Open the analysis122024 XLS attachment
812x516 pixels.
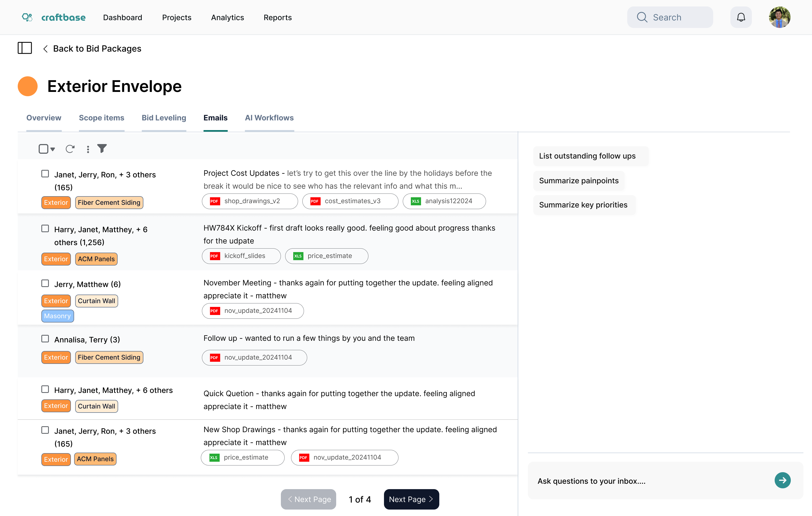(x=444, y=201)
